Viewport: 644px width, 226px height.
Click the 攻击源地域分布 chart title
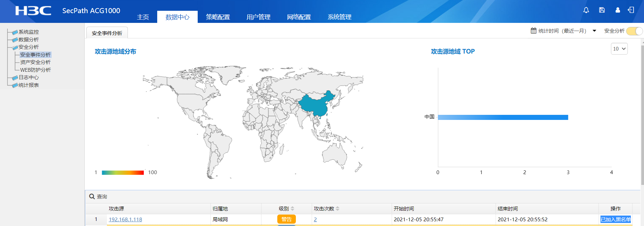pos(115,52)
